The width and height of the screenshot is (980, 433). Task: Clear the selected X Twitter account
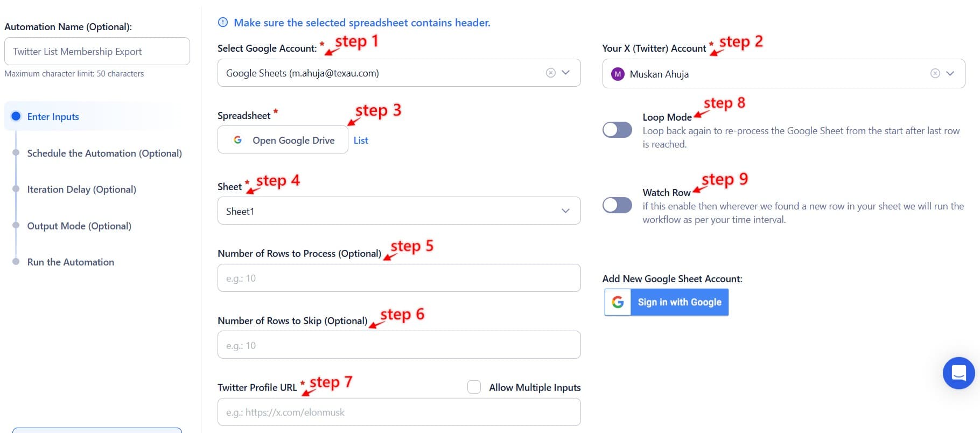tap(935, 73)
